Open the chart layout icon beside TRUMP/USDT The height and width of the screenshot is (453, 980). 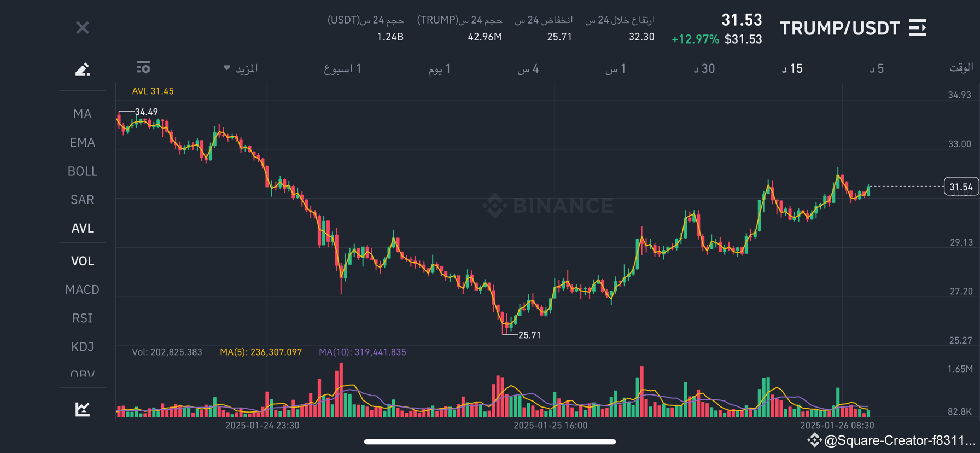(918, 27)
